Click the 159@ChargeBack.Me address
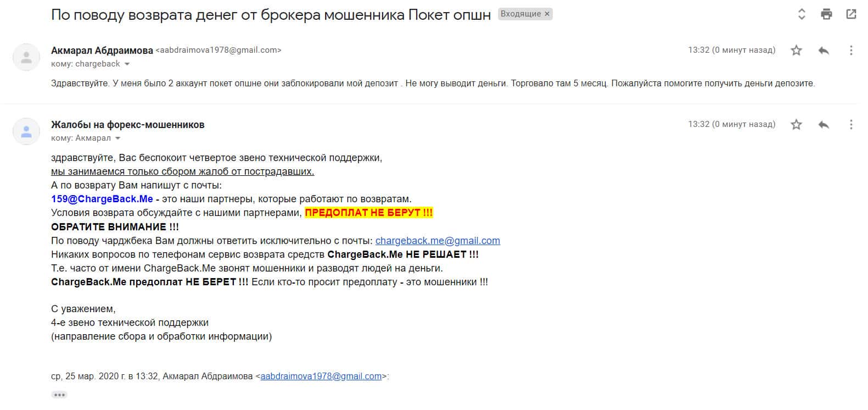Viewport: 868px width, 410px height. point(102,199)
